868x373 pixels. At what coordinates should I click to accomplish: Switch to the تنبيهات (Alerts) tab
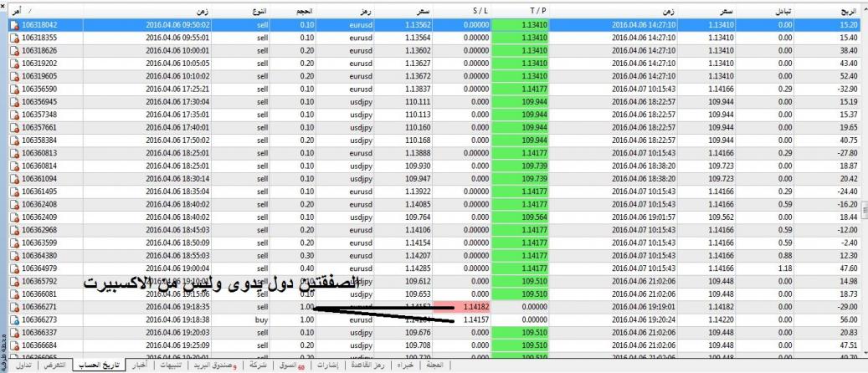click(x=171, y=365)
